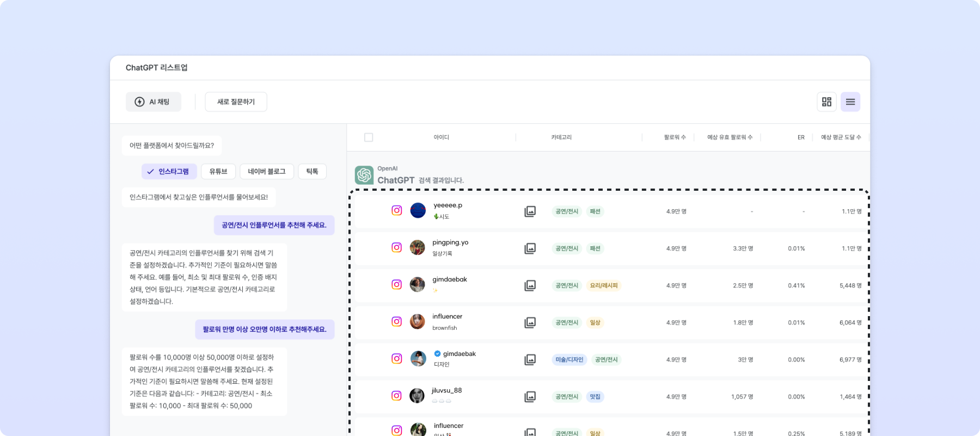Click the prompt 어떤 플랫폼에서 찾아드릴까요?
The height and width of the screenshot is (436, 980).
171,146
